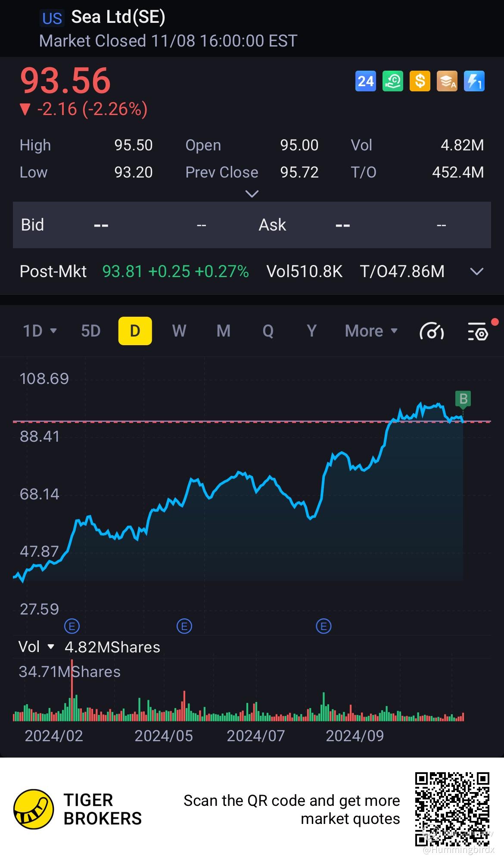Tap the Tiger Brokers QR code
Viewport: 504px width, 861px height.
452,809
